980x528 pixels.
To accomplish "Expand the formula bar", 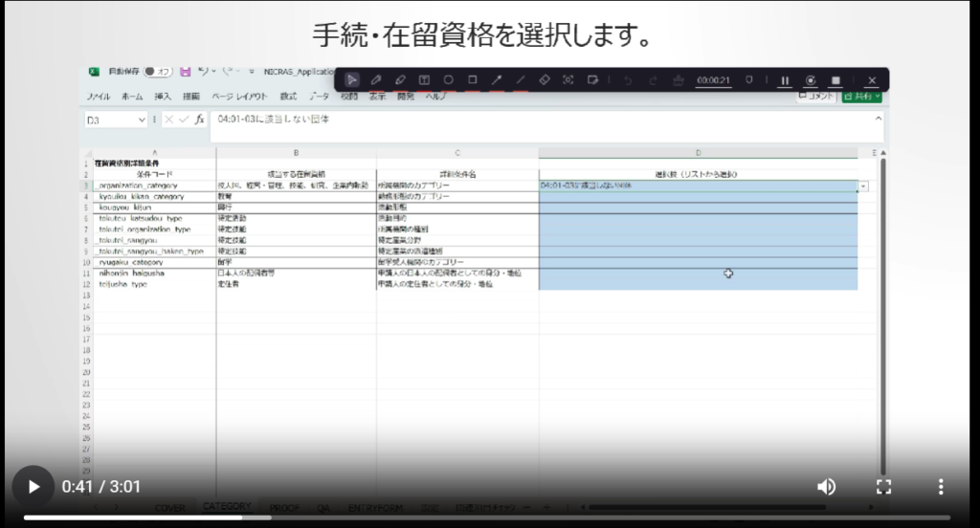I will pos(878,120).
